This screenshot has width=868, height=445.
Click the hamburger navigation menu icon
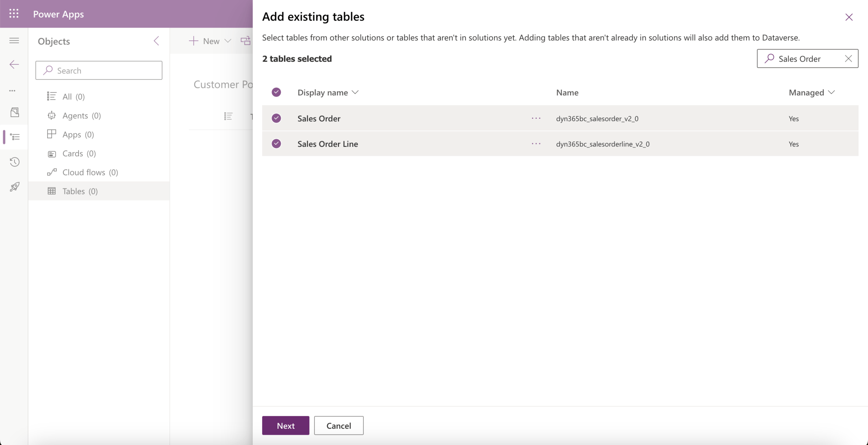(x=14, y=40)
